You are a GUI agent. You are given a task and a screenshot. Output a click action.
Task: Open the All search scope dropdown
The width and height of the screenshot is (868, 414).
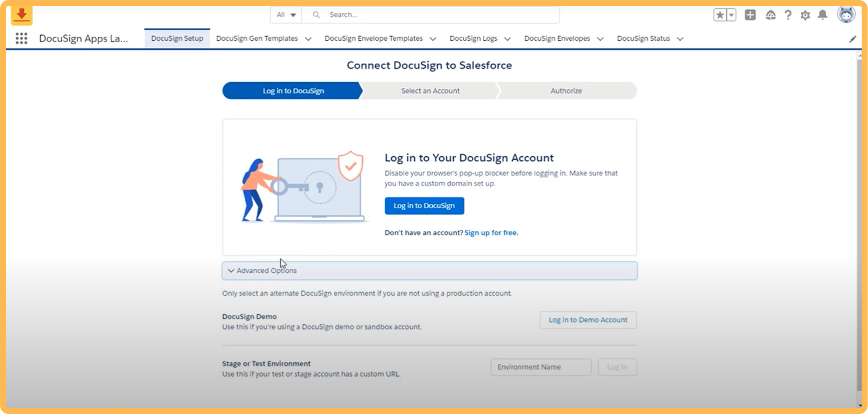coord(286,15)
